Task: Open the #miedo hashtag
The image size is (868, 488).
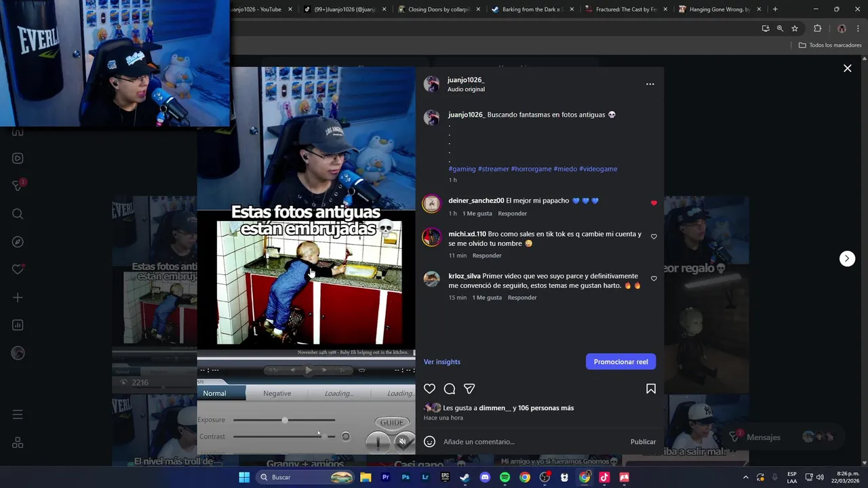Action: pyautogui.click(x=565, y=169)
